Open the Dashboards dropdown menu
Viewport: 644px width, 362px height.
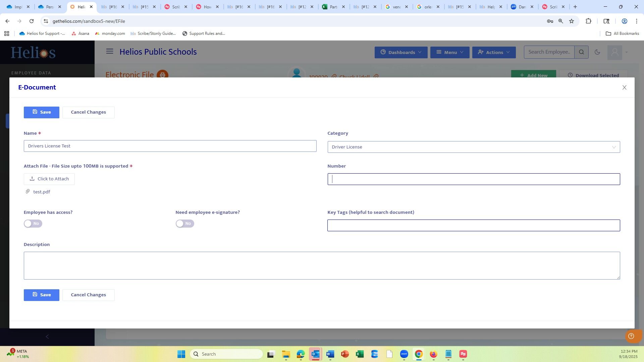tap(401, 52)
